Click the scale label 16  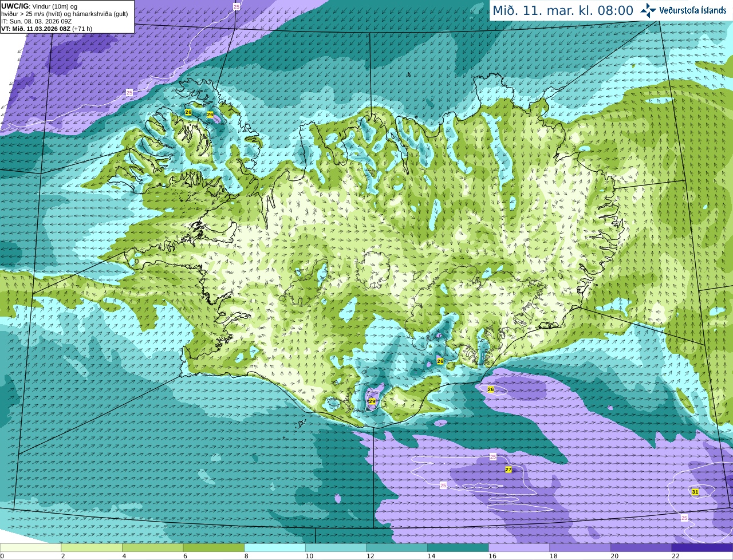[492, 555]
